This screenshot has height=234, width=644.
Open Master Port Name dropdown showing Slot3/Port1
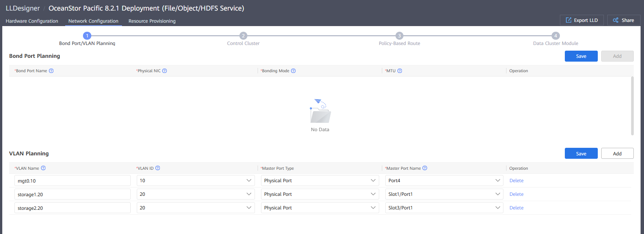pyautogui.click(x=444, y=208)
